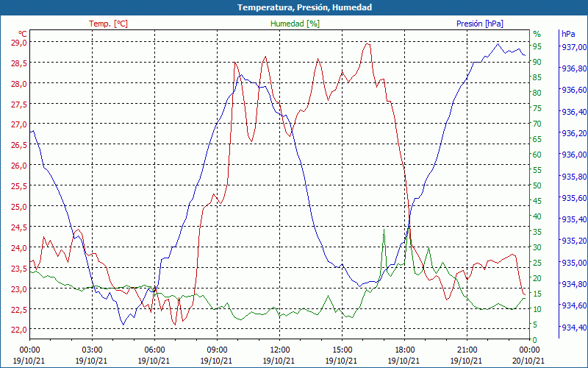Click pressure axis value '934,80'

click(573, 284)
